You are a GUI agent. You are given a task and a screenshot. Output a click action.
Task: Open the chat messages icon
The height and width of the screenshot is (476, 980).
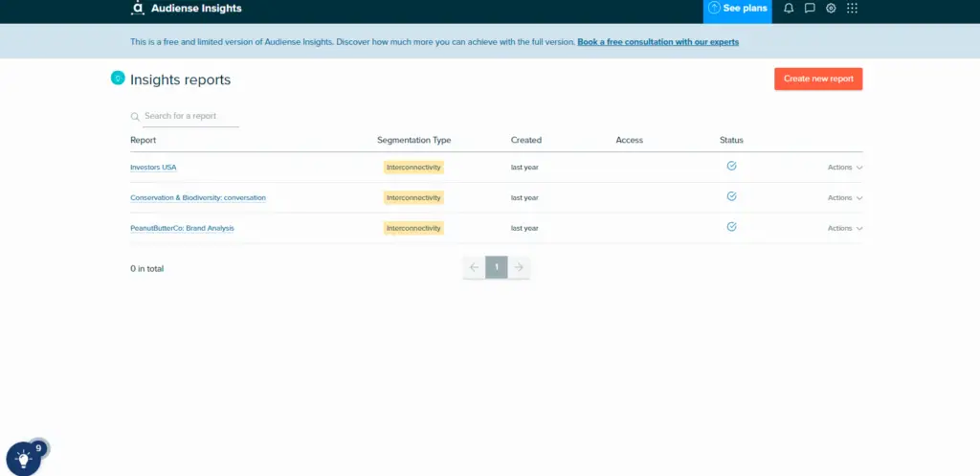(810, 8)
